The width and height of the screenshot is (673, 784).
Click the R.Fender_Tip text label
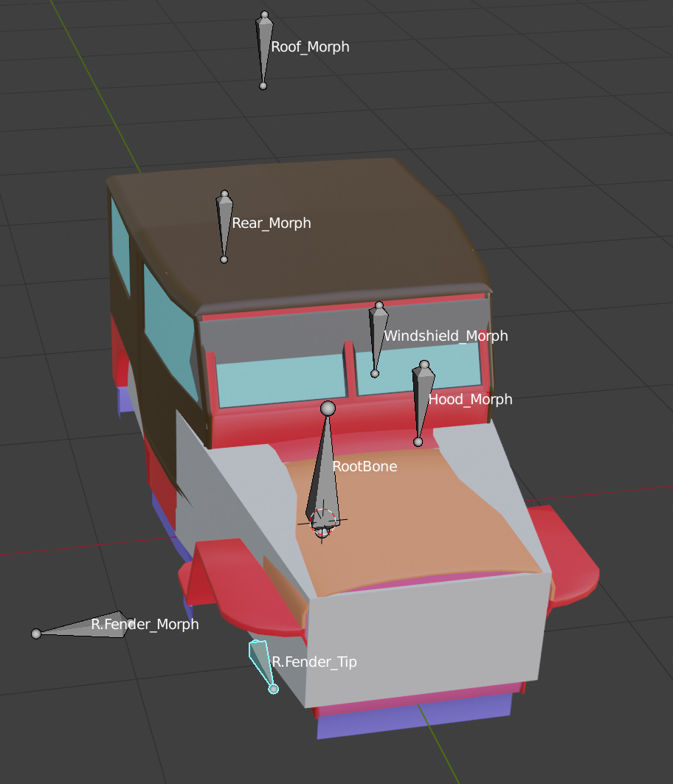coord(314,662)
